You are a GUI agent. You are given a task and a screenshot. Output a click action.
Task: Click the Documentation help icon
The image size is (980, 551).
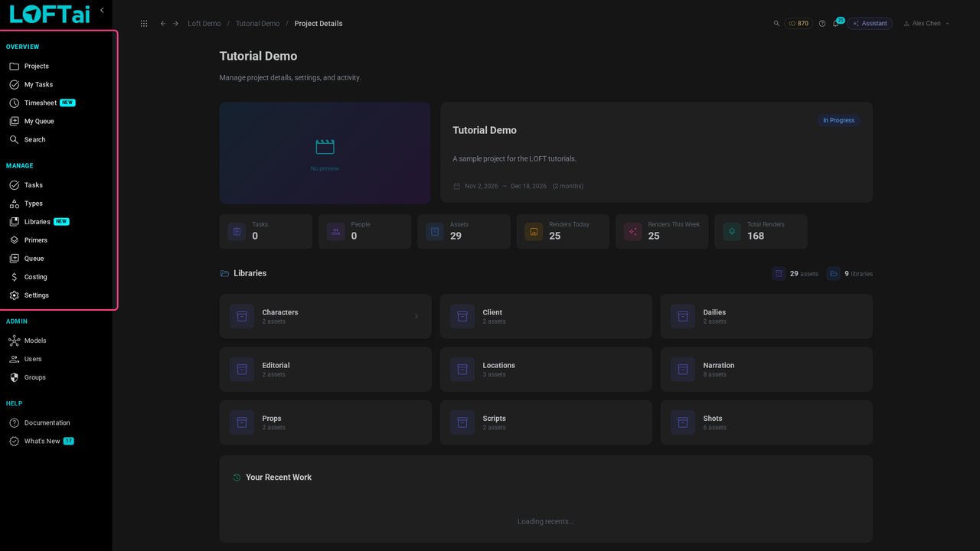click(x=14, y=423)
